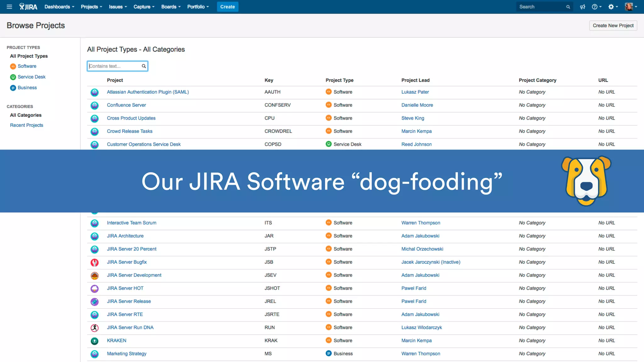Image resolution: width=644 pixels, height=362 pixels.
Task: Open project lead Lukasz Pater profile
Action: [415, 92]
